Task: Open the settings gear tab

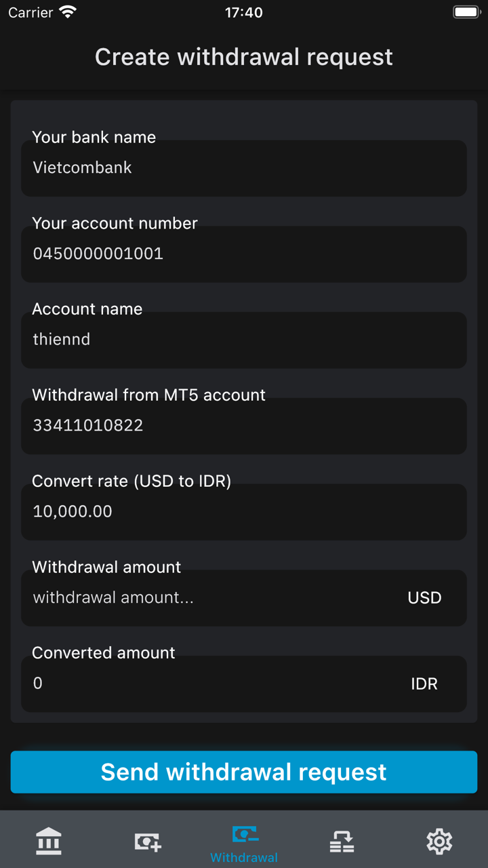Action: 439,841
